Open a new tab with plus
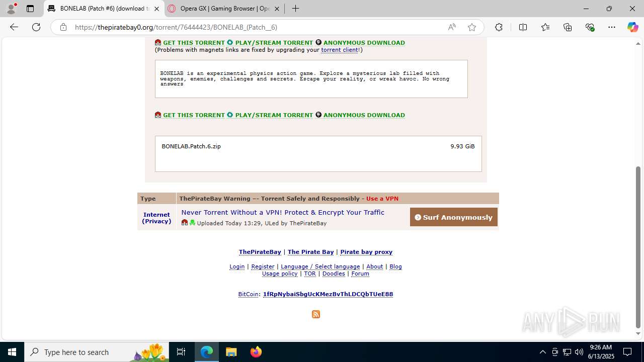 point(296,9)
